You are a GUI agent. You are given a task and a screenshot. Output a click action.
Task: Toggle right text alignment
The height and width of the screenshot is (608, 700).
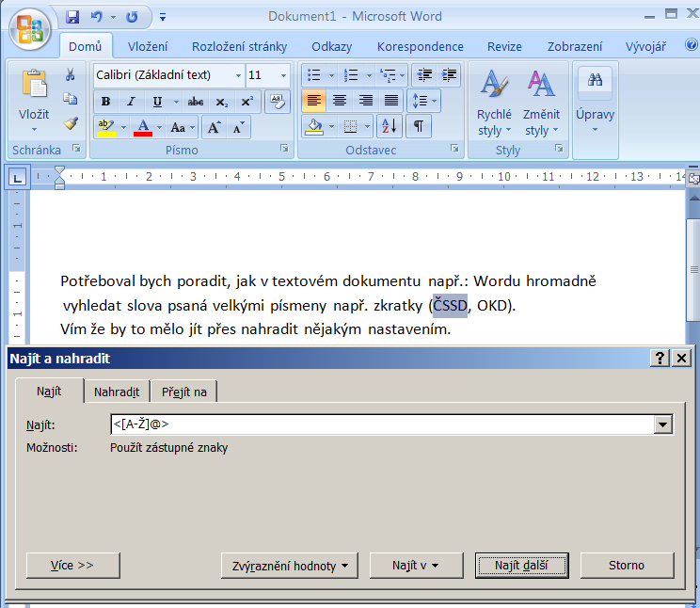pyautogui.click(x=365, y=101)
